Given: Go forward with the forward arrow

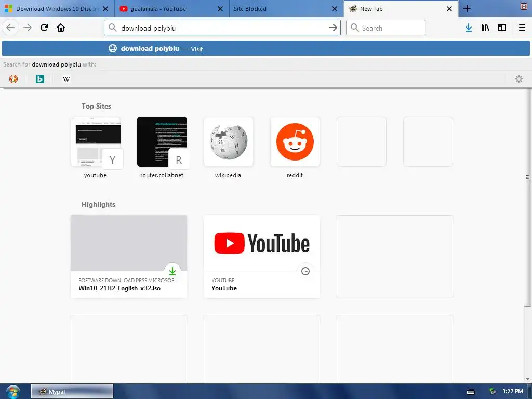Looking at the screenshot, I should (28, 28).
